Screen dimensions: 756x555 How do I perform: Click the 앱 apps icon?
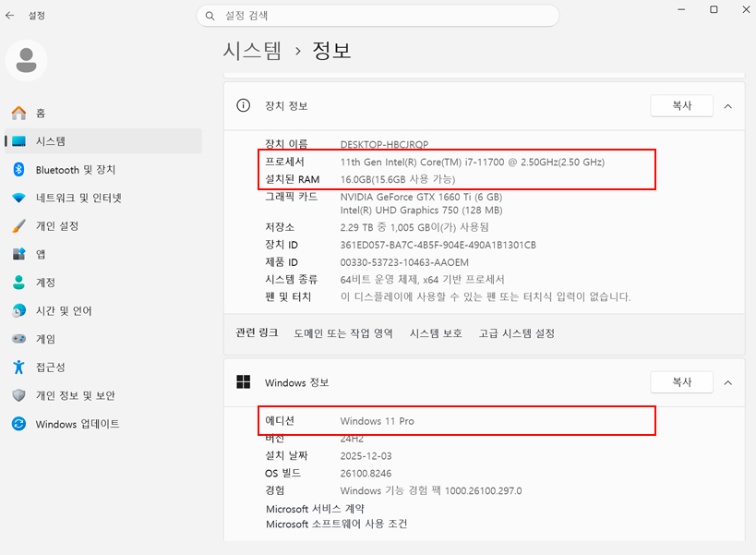point(18,254)
